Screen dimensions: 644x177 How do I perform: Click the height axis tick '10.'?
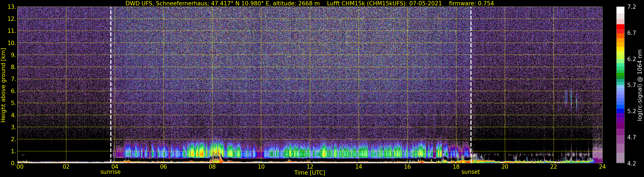pos(12,43)
